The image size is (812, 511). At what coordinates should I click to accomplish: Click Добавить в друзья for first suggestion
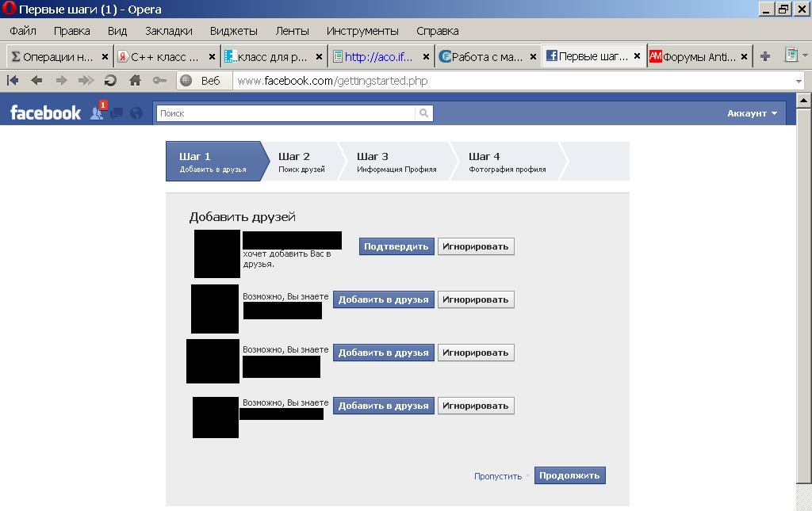(383, 299)
